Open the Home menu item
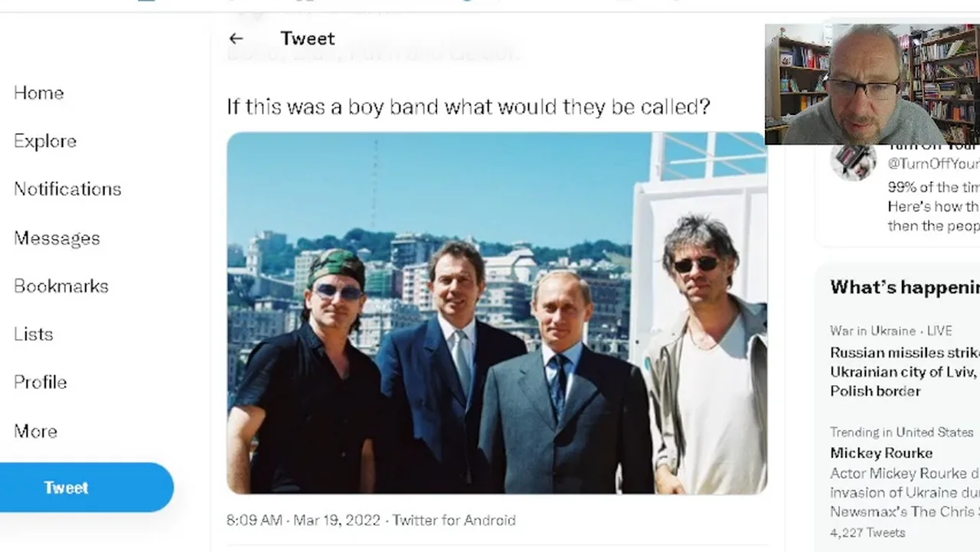The width and height of the screenshot is (980, 552). coord(39,93)
